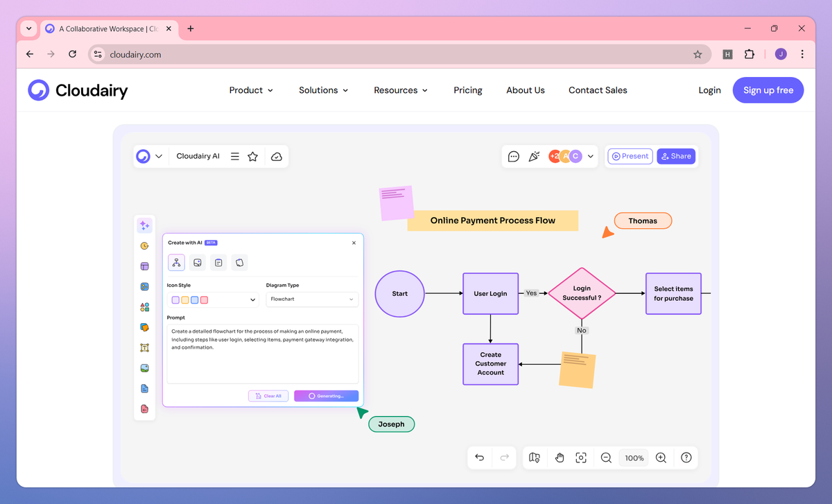Image resolution: width=832 pixels, height=504 pixels.
Task: Switch to the image generator tab in AI panel
Action: [x=198, y=263]
